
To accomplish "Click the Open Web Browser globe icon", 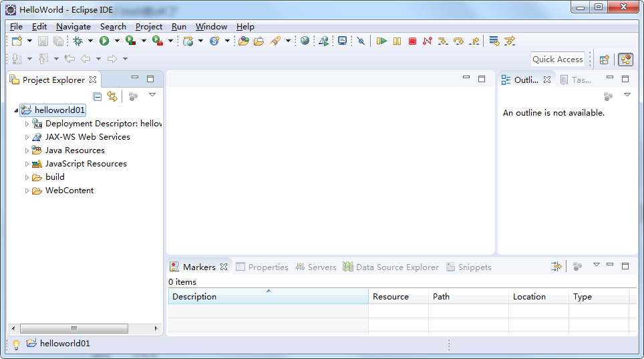I will 305,40.
